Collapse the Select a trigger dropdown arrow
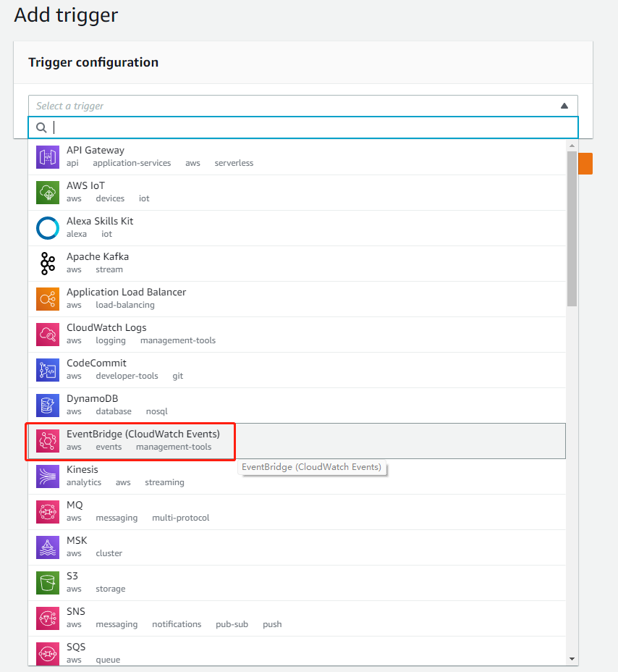 [x=564, y=106]
